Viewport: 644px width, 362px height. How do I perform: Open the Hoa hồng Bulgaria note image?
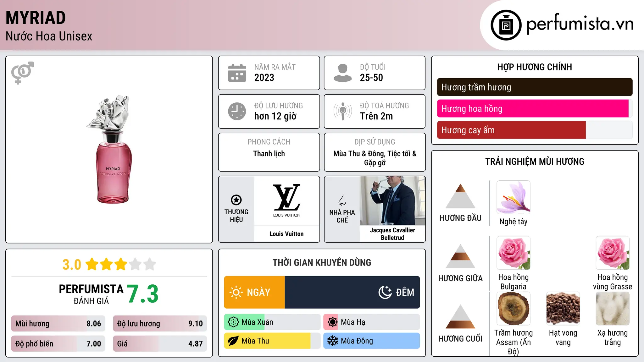click(513, 253)
